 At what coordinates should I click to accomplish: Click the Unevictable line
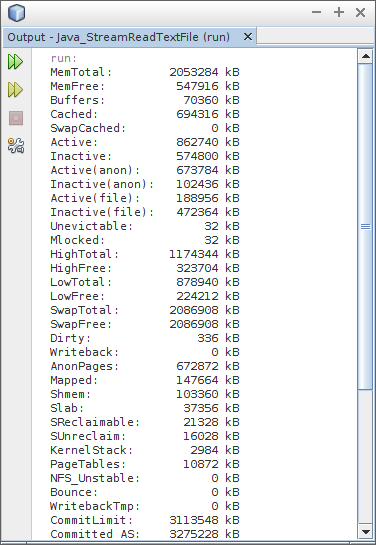(145, 226)
